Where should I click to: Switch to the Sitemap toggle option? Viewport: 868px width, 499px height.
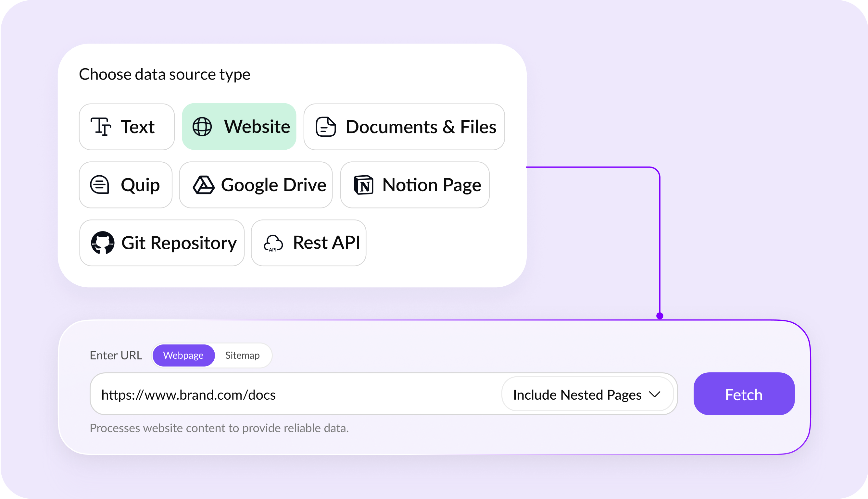click(x=242, y=355)
